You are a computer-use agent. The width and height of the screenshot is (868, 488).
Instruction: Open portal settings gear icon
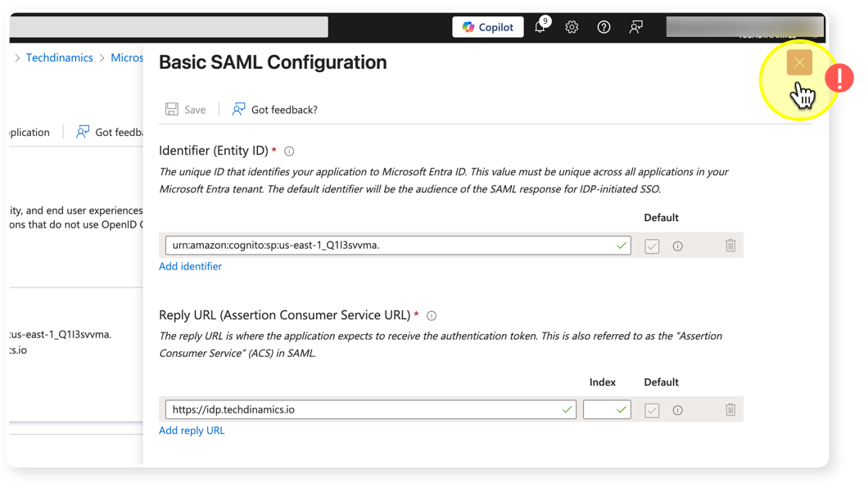572,27
